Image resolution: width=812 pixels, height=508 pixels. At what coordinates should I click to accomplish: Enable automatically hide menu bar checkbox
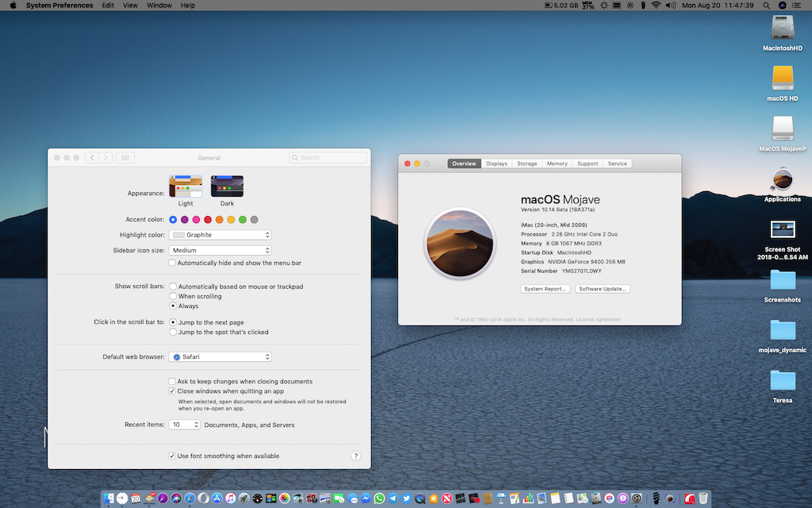click(x=172, y=263)
